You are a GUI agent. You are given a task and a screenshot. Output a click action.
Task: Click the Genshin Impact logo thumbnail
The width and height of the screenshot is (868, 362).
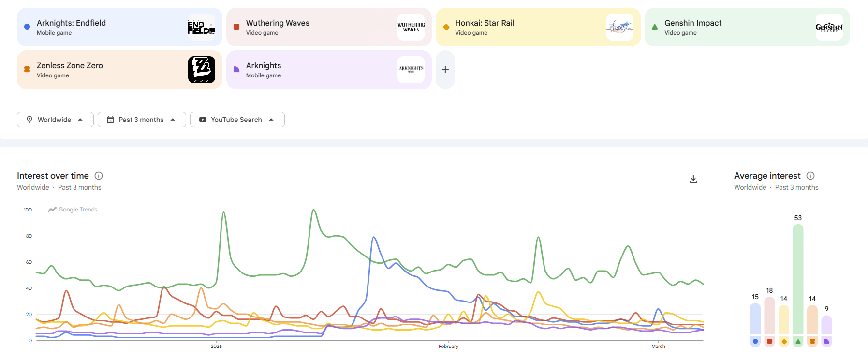tap(829, 27)
